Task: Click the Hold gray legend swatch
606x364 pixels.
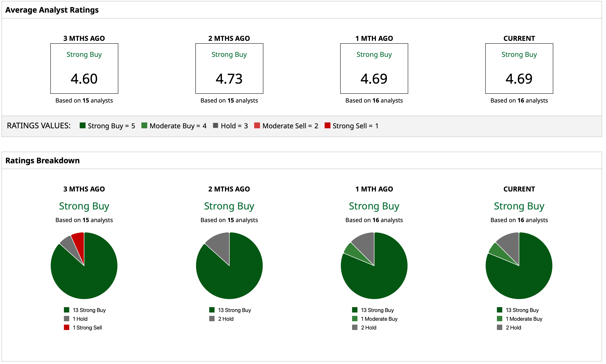Action: coord(215,126)
